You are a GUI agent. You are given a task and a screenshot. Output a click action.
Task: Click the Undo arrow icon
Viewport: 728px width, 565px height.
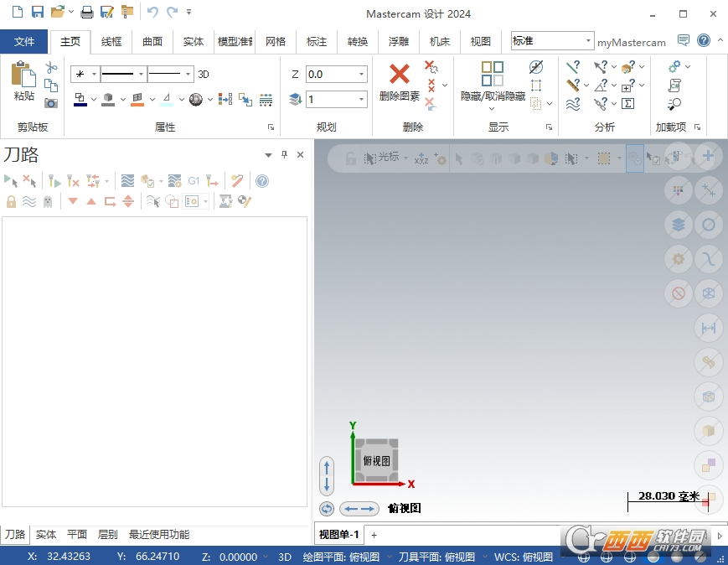point(152,12)
